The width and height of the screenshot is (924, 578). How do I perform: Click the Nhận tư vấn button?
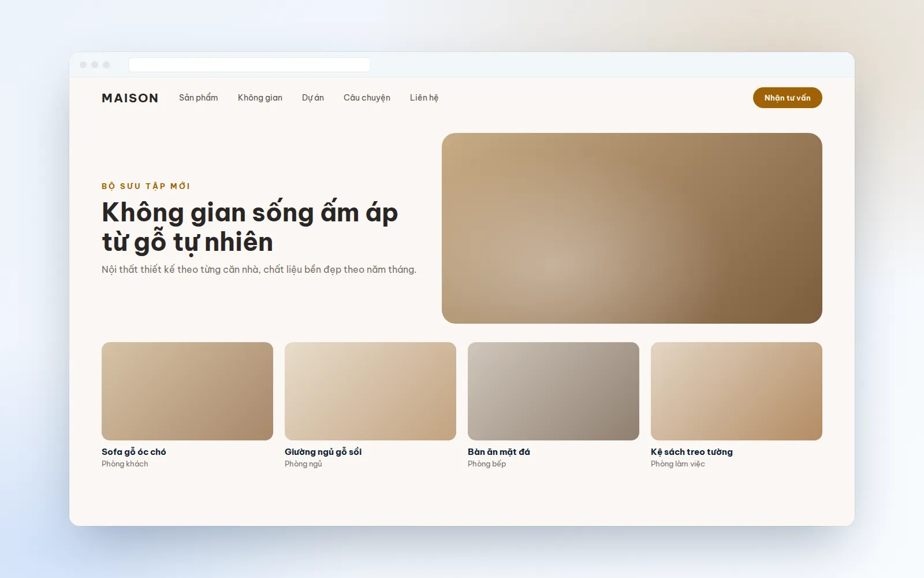pyautogui.click(x=788, y=98)
